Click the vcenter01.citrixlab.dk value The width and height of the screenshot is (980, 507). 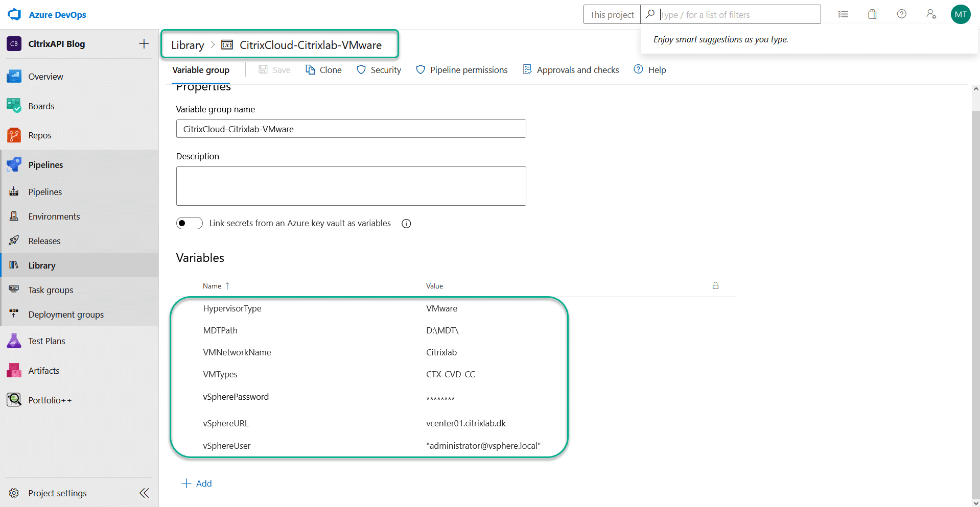coord(466,423)
